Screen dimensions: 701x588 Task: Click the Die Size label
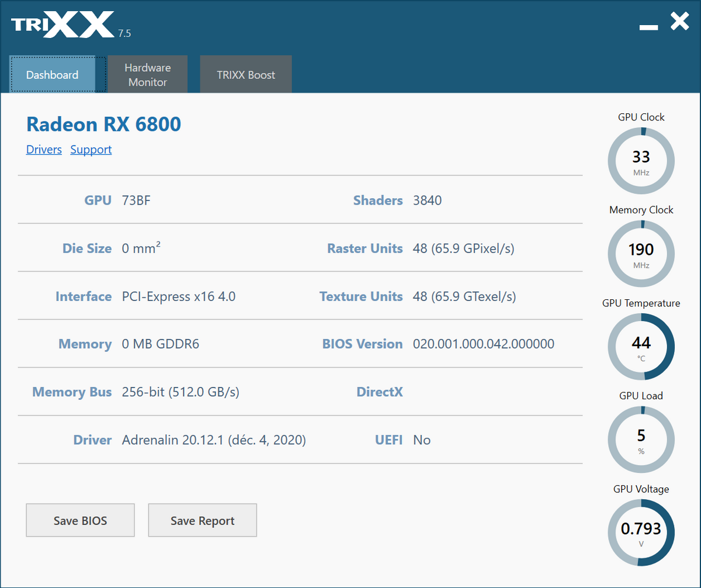pos(87,248)
